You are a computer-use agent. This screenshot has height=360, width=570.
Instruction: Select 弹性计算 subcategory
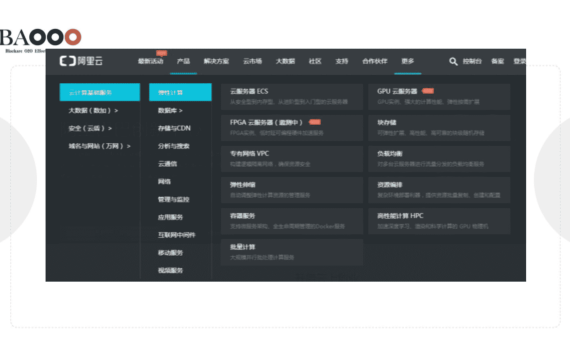pyautogui.click(x=180, y=92)
